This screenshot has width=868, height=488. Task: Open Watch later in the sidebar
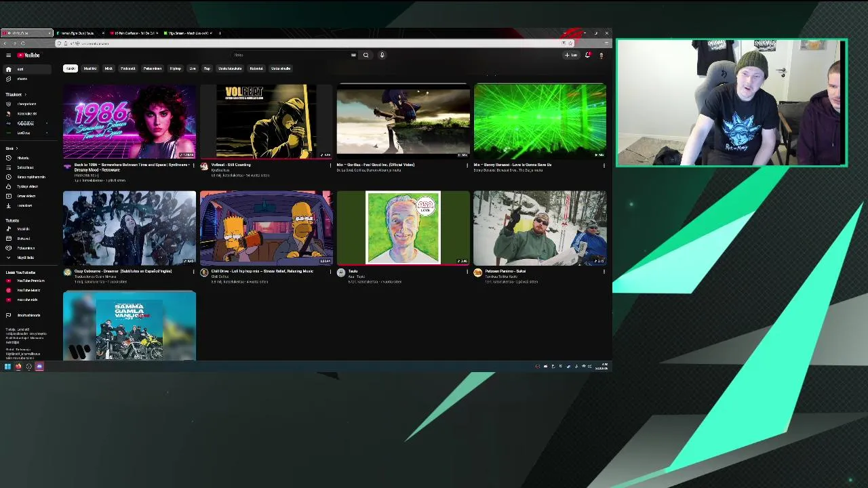[x=26, y=177]
